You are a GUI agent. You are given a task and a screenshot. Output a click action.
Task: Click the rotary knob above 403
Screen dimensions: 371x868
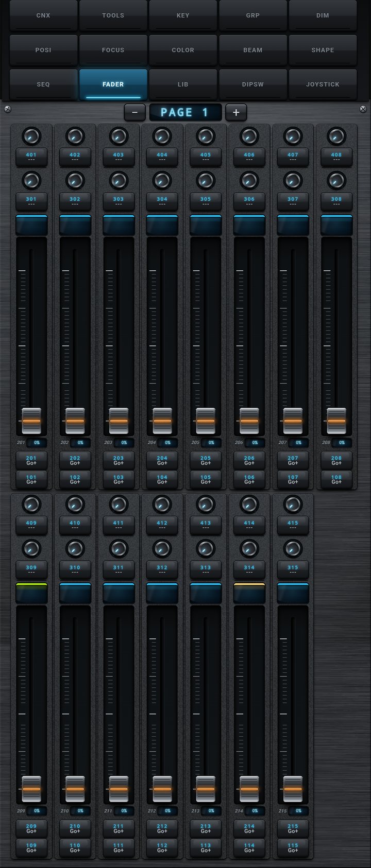pos(119,136)
